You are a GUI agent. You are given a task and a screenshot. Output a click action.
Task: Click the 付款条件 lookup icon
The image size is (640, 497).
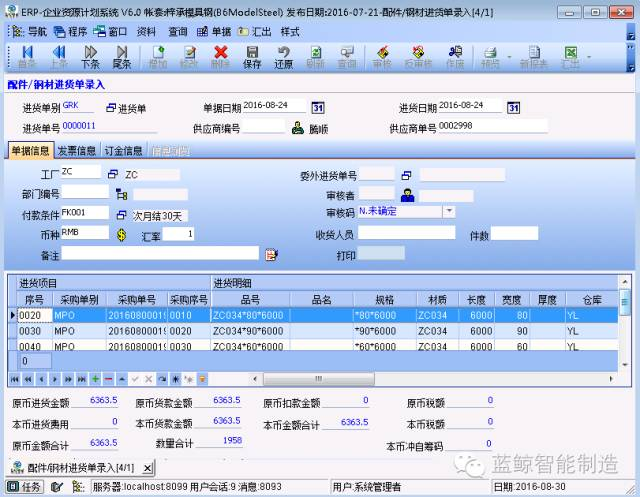tap(121, 215)
